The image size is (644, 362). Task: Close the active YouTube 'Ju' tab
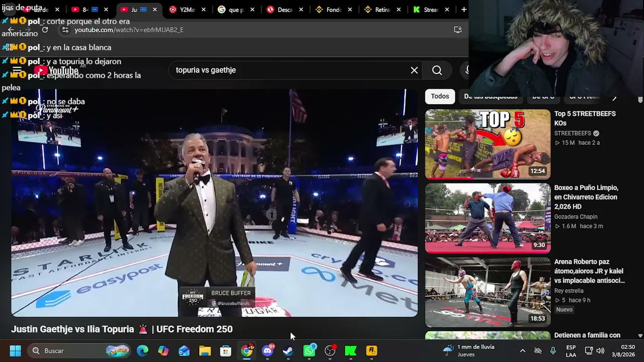(x=155, y=10)
